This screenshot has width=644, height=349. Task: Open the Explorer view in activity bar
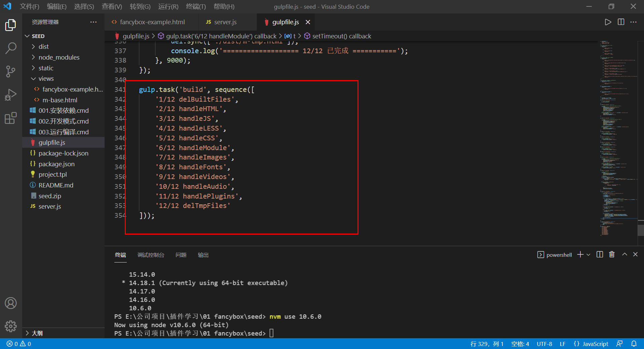tap(11, 25)
